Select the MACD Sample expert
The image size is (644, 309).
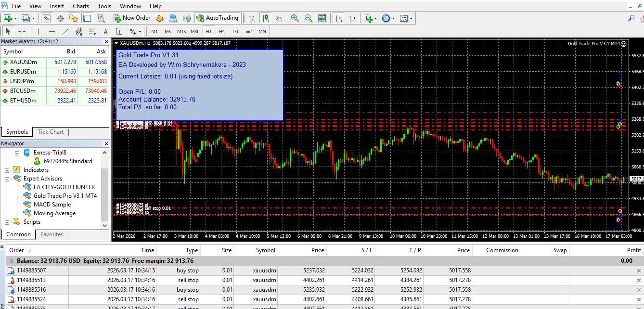coord(52,205)
